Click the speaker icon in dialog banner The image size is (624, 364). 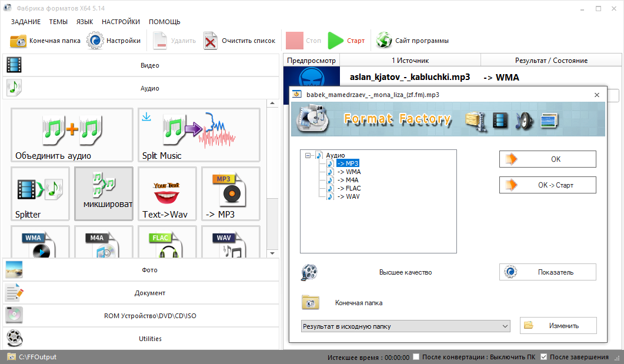click(525, 121)
